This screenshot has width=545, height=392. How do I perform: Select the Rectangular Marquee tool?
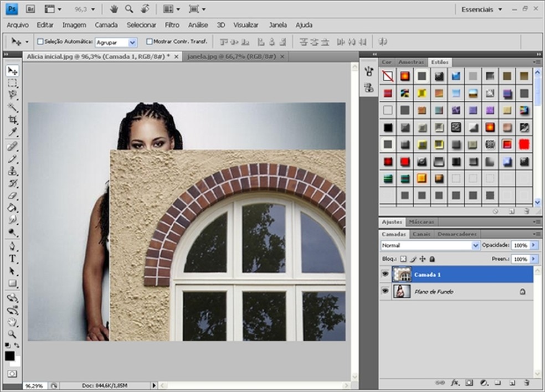[12, 83]
